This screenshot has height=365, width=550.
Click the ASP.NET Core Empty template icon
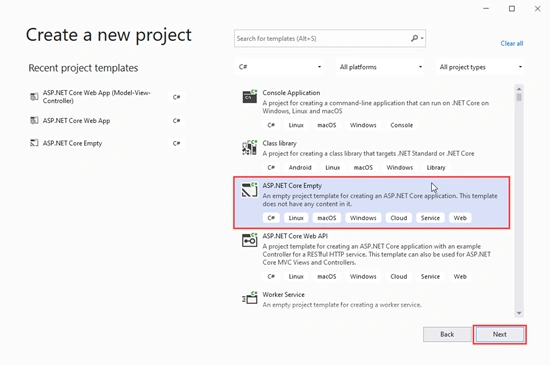pos(249,190)
